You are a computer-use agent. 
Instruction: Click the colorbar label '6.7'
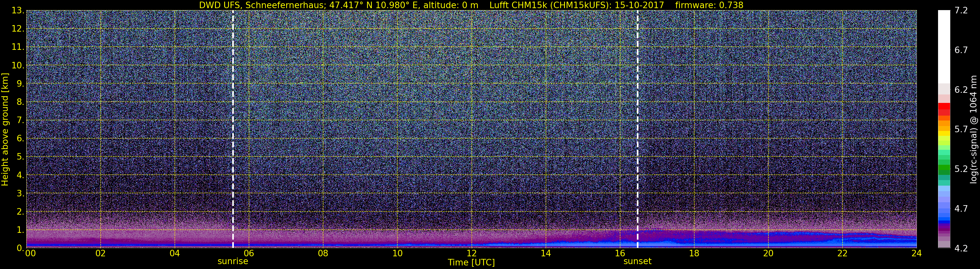[961, 50]
